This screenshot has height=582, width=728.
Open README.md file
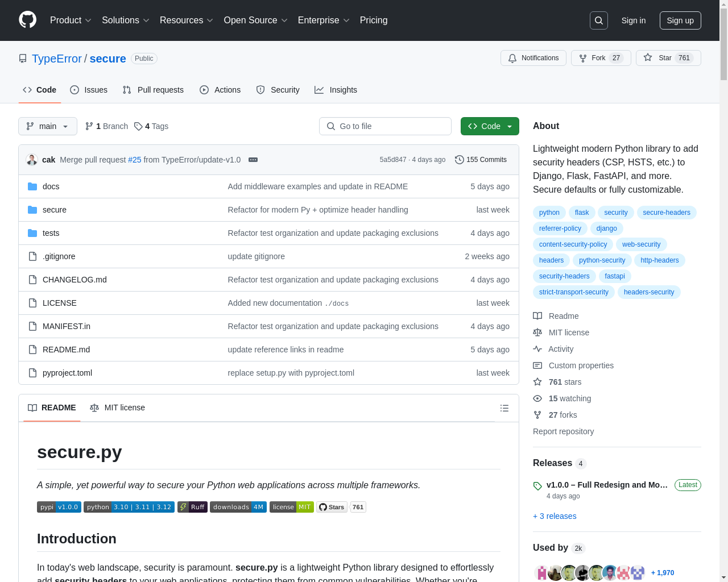[x=66, y=350]
